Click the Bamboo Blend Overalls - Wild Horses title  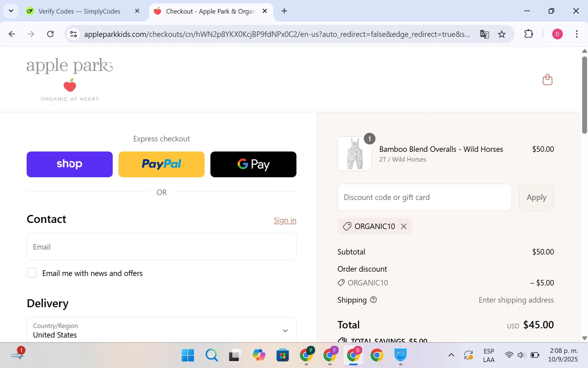[x=441, y=149]
